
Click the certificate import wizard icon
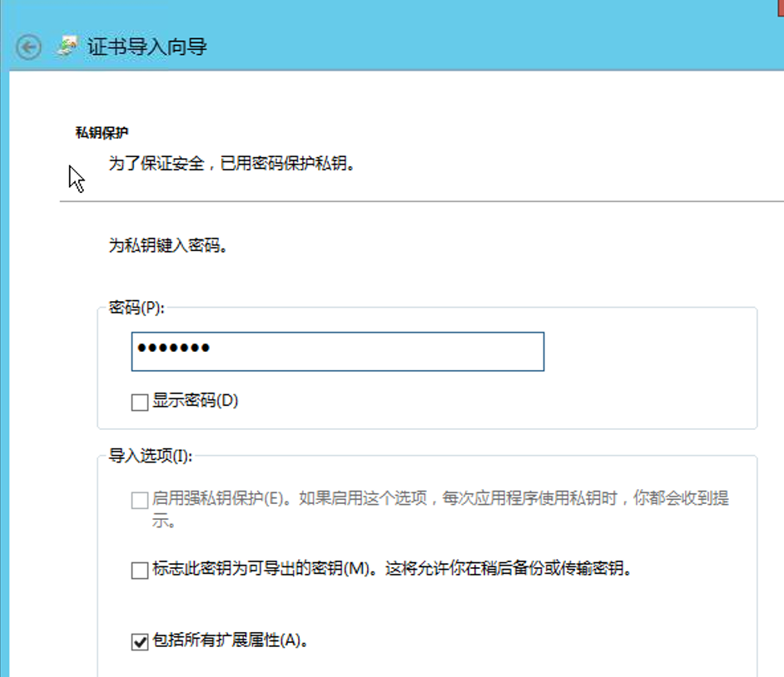pyautogui.click(x=67, y=47)
